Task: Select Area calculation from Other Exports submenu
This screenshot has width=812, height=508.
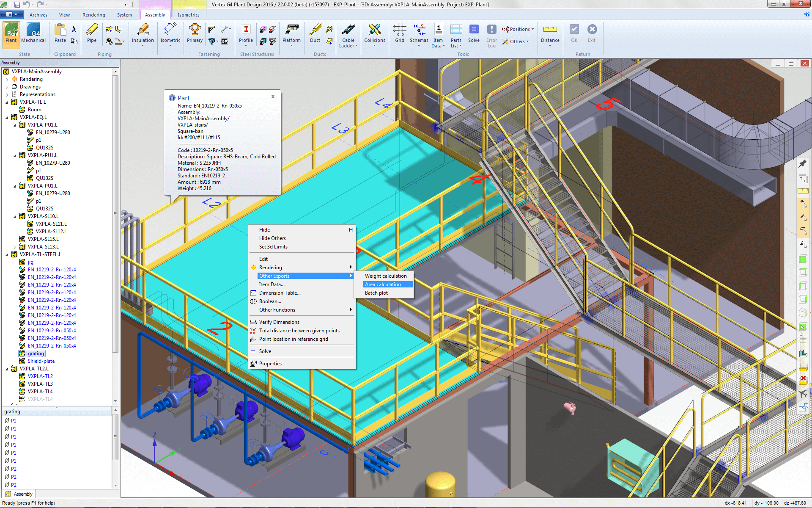Action: coord(383,284)
